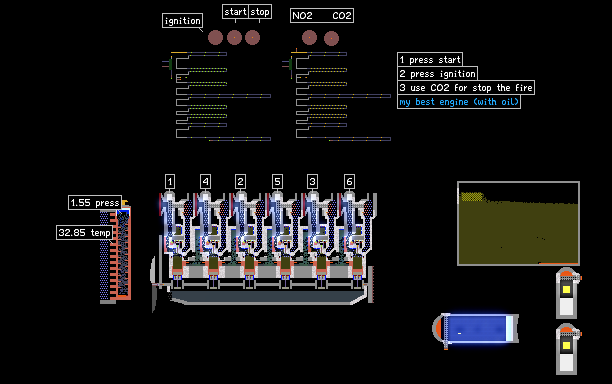Viewport: 612px width, 384px height.
Task: Select cylinder number 1 label
Action: tap(170, 181)
